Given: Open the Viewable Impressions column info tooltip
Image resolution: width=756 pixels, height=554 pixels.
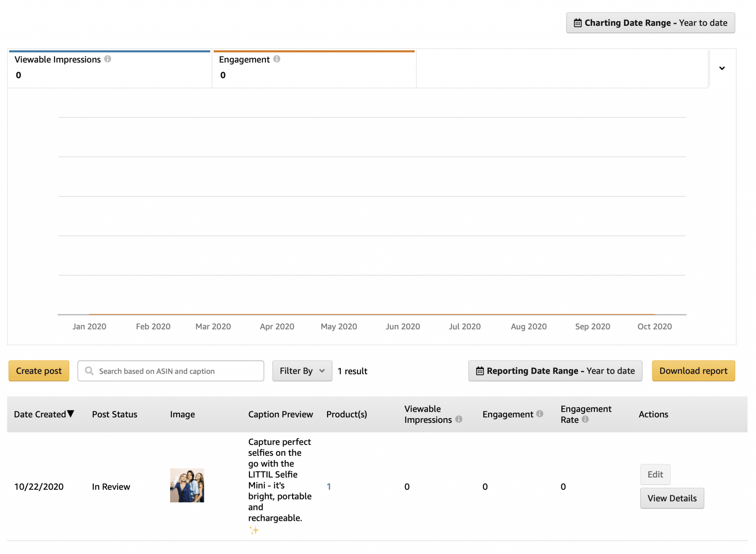Looking at the screenshot, I should (459, 420).
